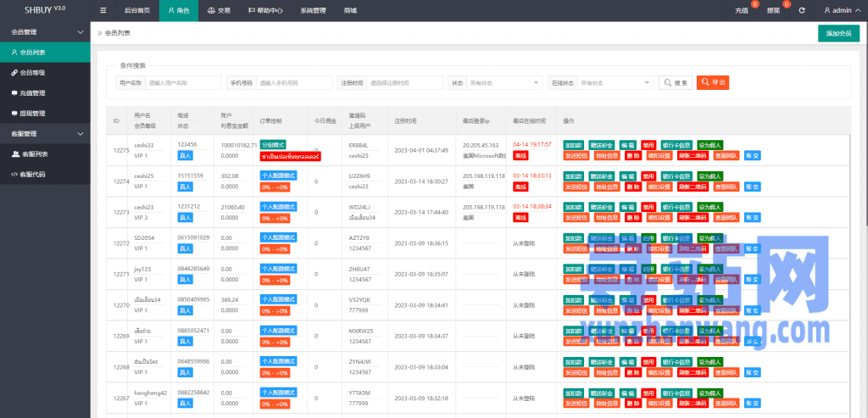Click invite code MXRW25
The height and width of the screenshot is (418, 868).
(x=361, y=331)
